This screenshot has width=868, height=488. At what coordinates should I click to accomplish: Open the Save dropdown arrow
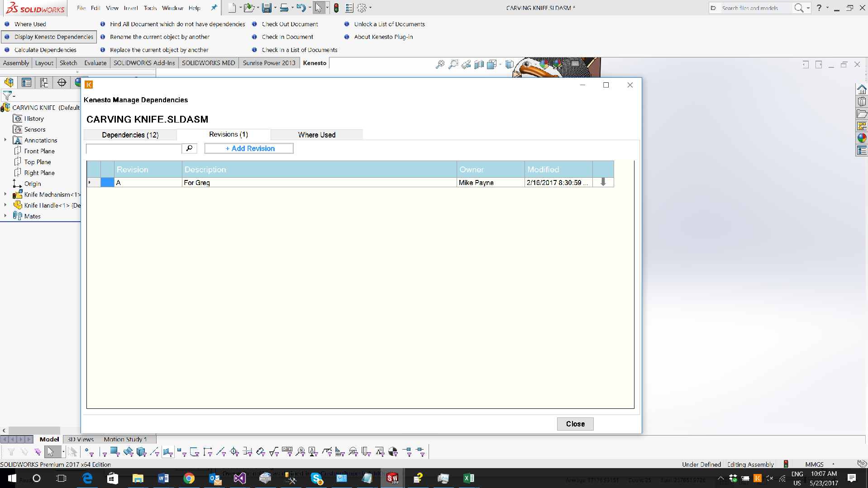point(275,8)
